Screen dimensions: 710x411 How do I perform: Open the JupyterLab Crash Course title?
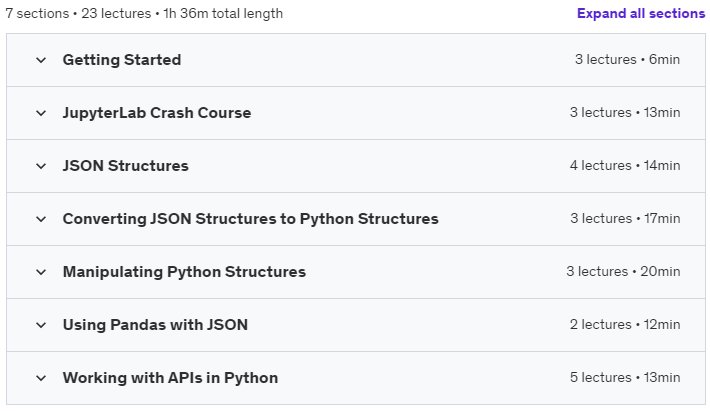pos(157,113)
